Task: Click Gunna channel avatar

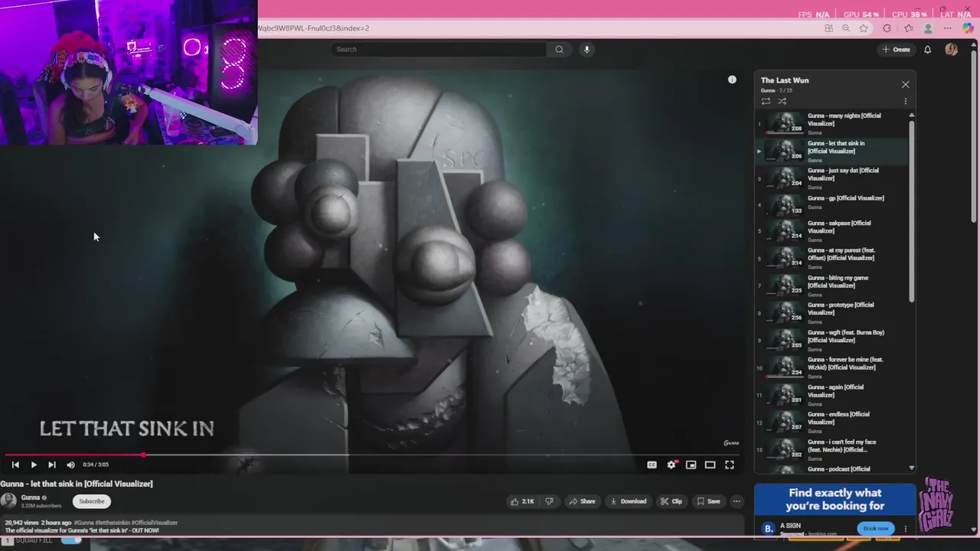Action: pos(8,500)
